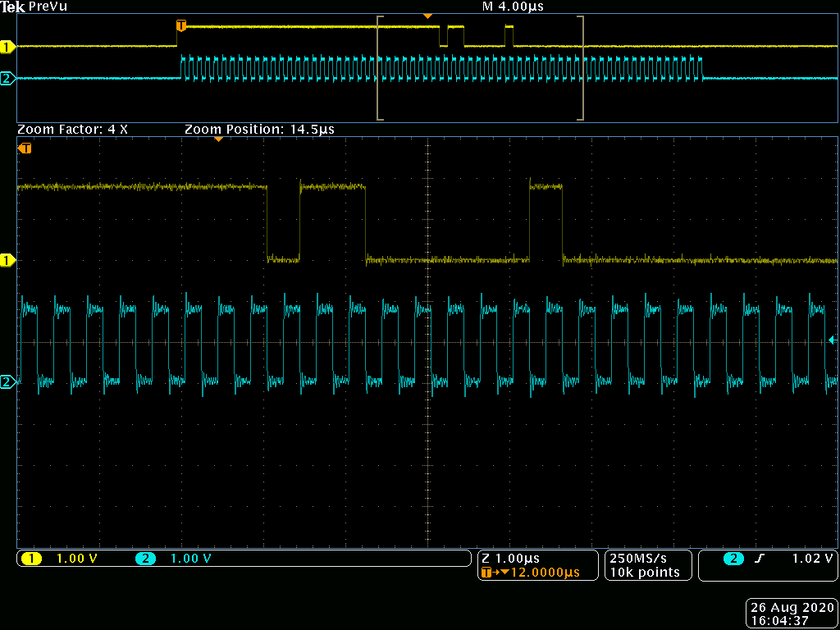
Task: Select channel 2 marker in the overview waveform
Action: (7, 79)
